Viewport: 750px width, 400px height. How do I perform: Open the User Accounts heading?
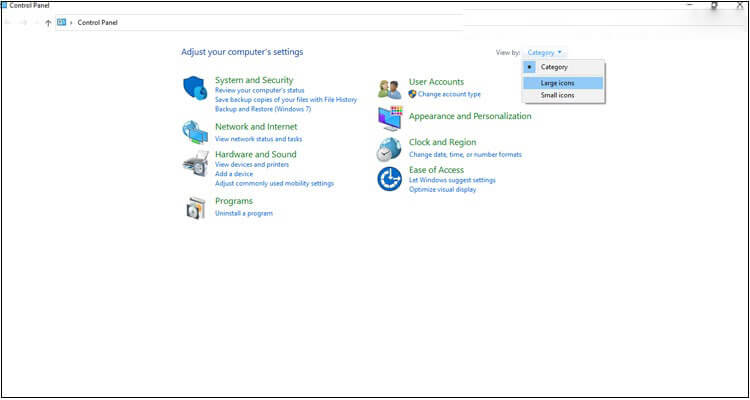click(x=436, y=82)
